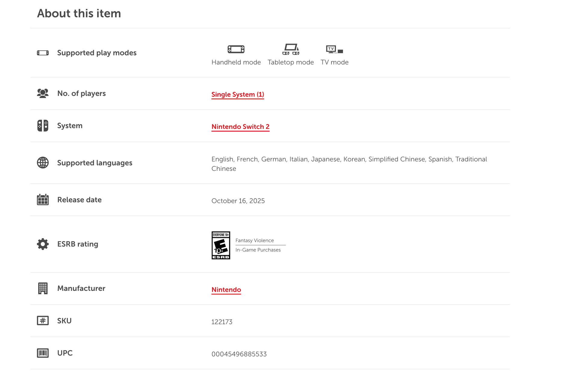
Task: Click the TV mode icon
Action: 334,49
